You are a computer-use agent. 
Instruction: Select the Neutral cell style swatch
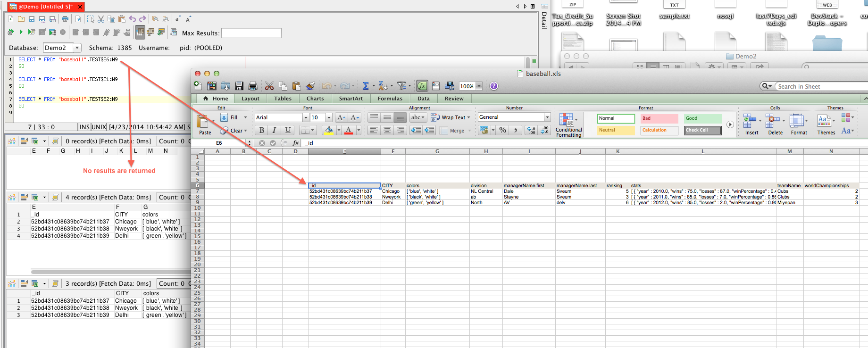point(616,130)
